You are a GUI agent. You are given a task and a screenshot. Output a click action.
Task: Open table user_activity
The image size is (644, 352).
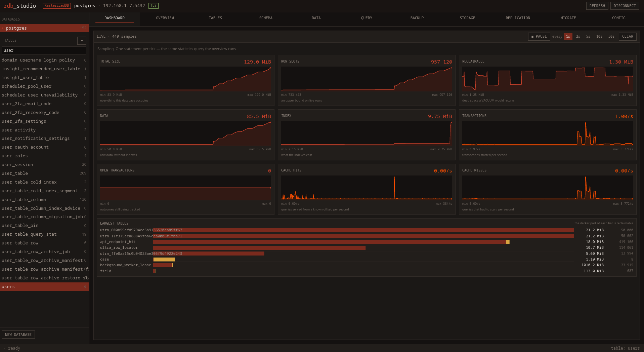[44, 130]
